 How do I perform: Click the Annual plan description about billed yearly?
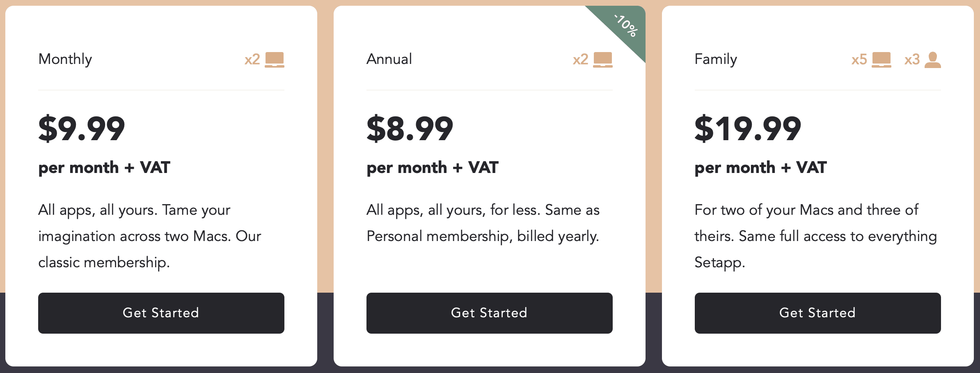pos(483,223)
